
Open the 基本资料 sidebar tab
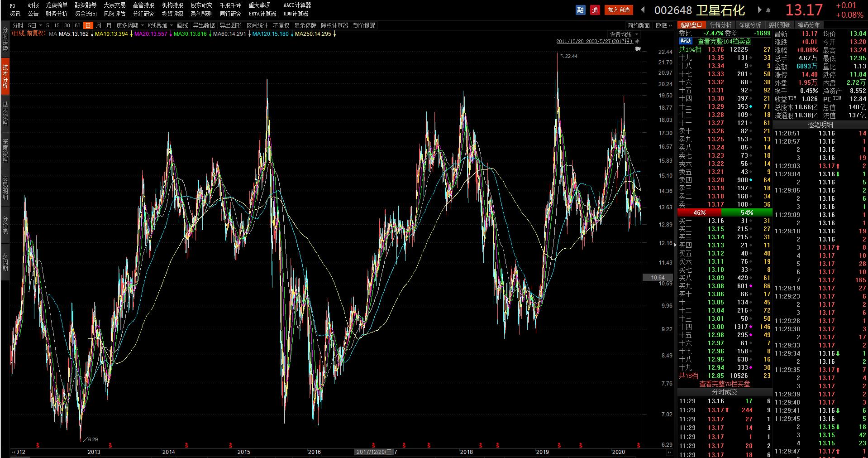[x=5, y=113]
